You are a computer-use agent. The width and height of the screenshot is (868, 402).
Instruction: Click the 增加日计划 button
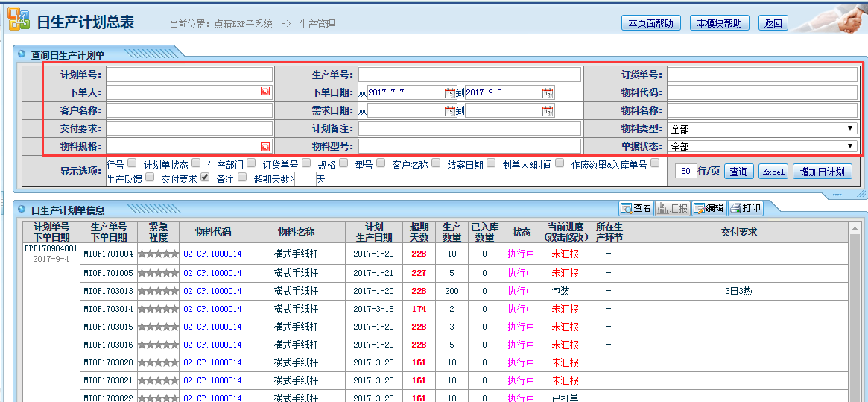click(822, 171)
